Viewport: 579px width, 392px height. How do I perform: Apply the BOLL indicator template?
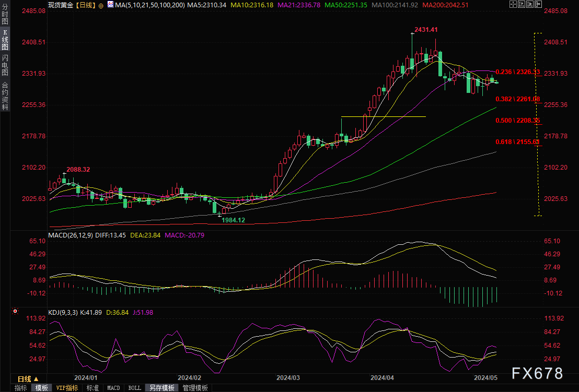point(134,388)
